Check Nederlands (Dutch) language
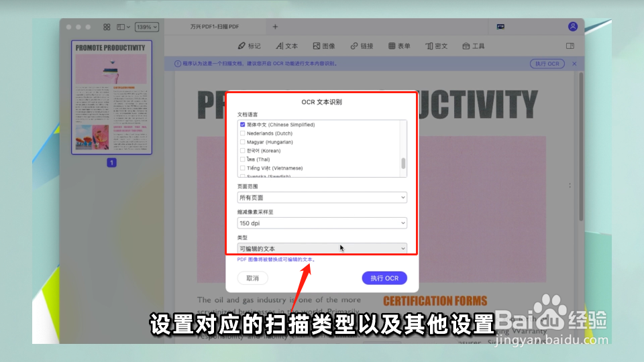The height and width of the screenshot is (362, 644). pos(242,133)
